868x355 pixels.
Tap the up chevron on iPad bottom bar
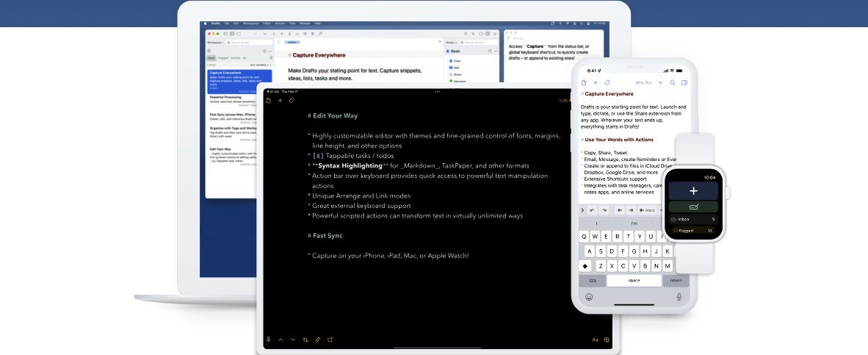pyautogui.click(x=281, y=340)
